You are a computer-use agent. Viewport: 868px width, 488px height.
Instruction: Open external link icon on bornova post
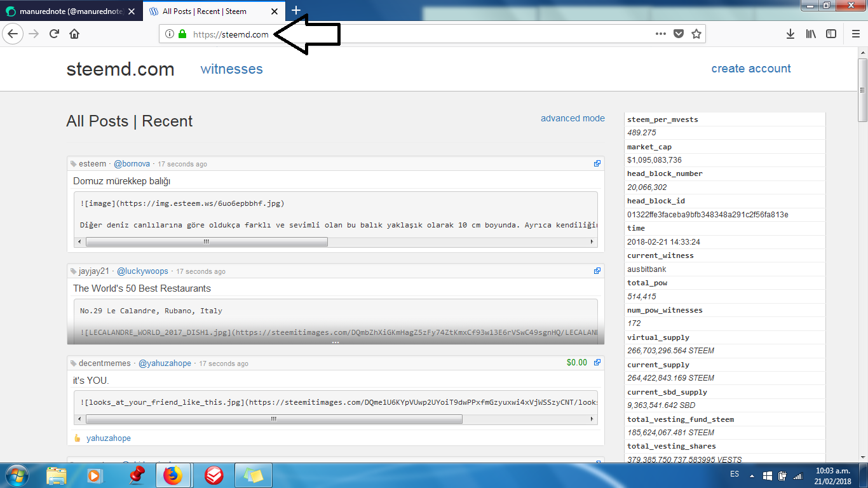tap(597, 163)
